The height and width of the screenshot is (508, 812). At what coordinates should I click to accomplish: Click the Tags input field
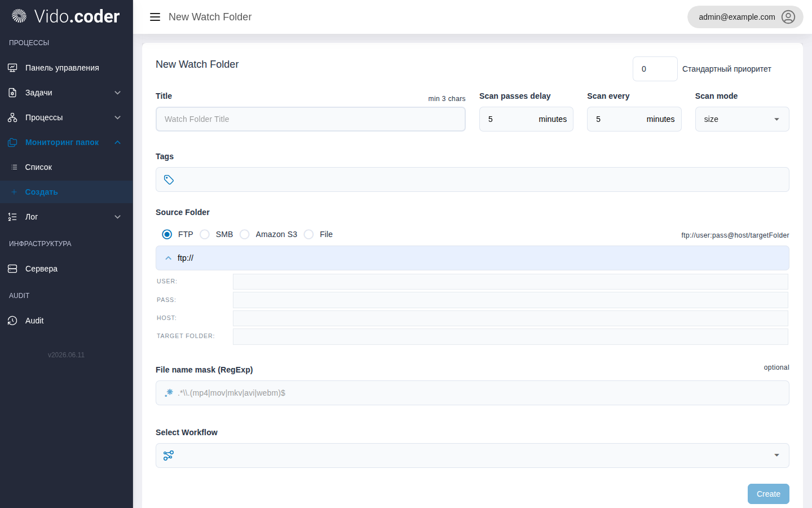(x=473, y=179)
